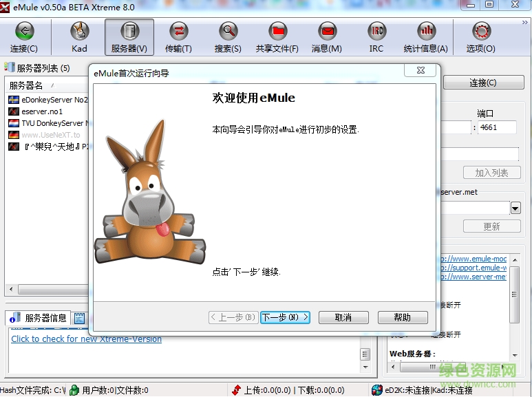This screenshot has width=532, height=397.
Task: Click the Web服务器 label in info panel
Action: (x=412, y=354)
